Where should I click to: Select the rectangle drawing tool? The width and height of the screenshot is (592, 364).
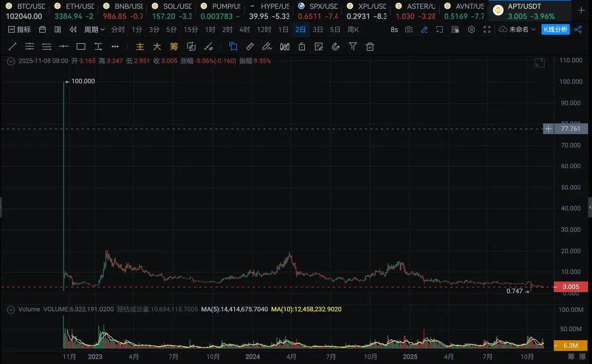pyautogui.click(x=81, y=47)
